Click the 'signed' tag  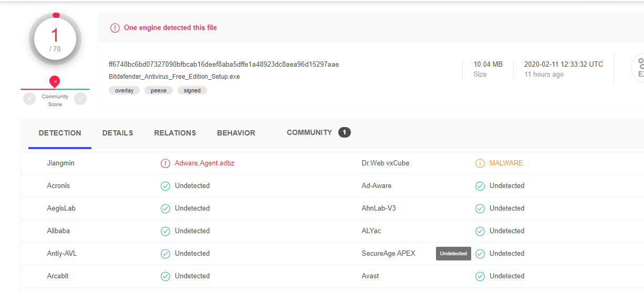(192, 90)
